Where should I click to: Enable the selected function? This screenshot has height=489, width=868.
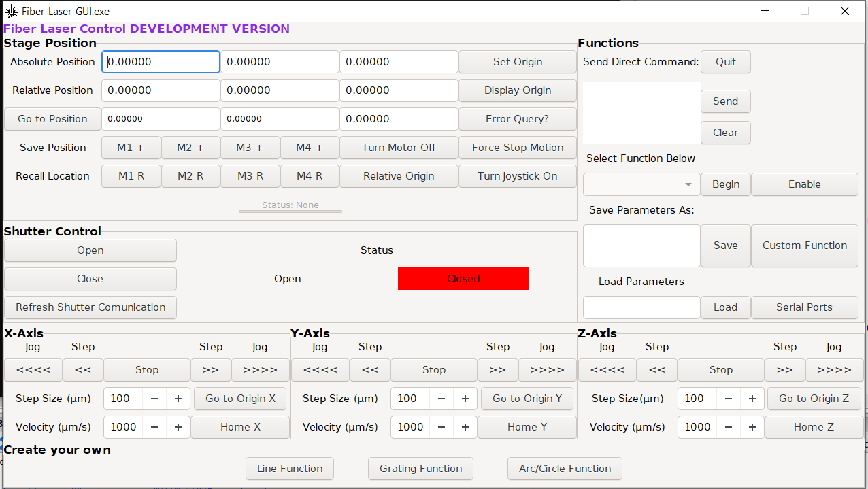(x=804, y=184)
